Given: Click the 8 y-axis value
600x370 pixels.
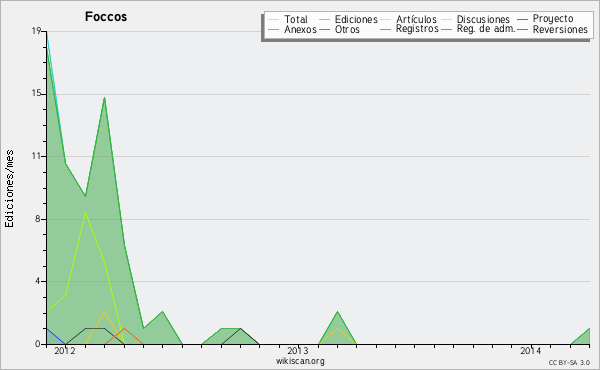Looking at the screenshot, I should coord(38,219).
